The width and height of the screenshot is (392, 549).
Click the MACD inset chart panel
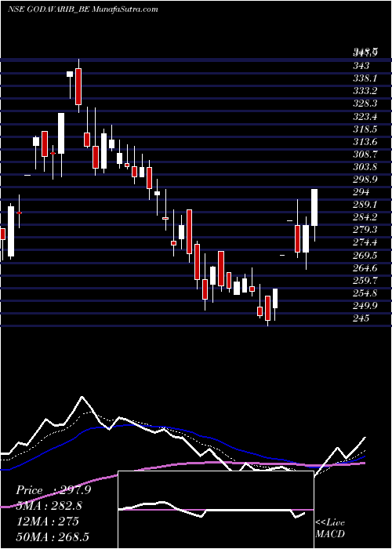216,510
